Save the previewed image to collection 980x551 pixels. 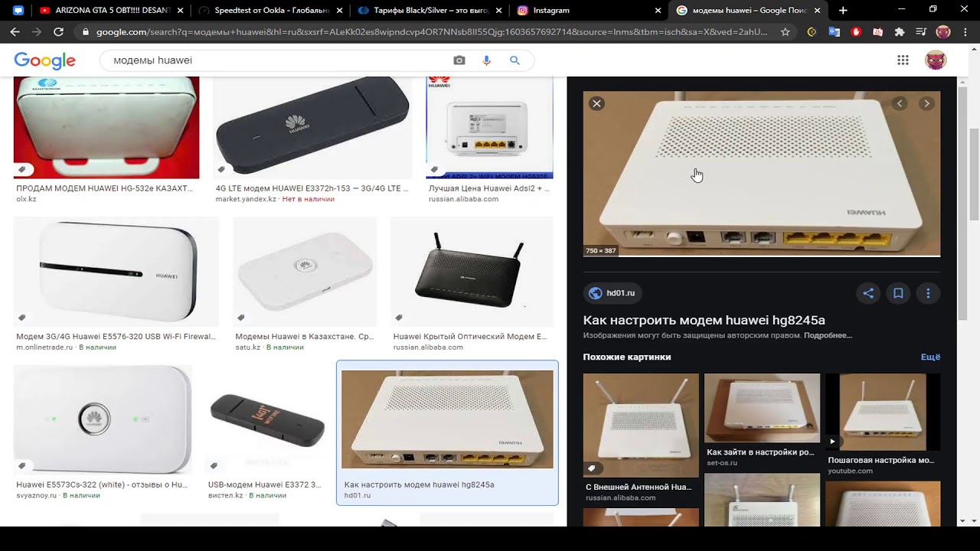click(x=898, y=293)
